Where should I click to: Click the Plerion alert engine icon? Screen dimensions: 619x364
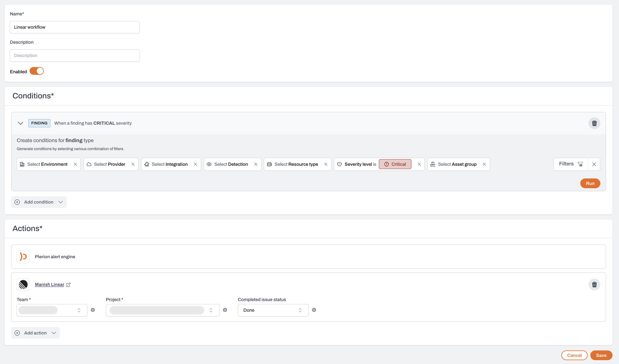23,256
